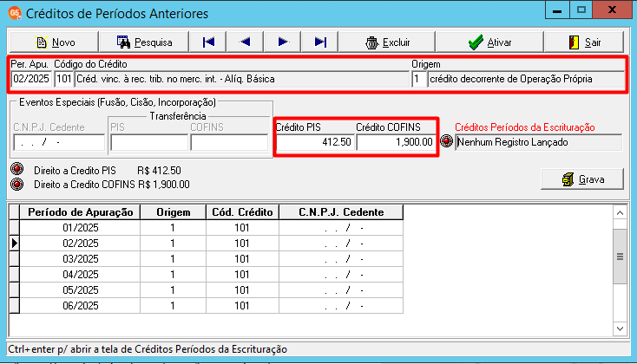The image size is (637, 364).
Task: Click the crédito description text field
Action: [242, 79]
